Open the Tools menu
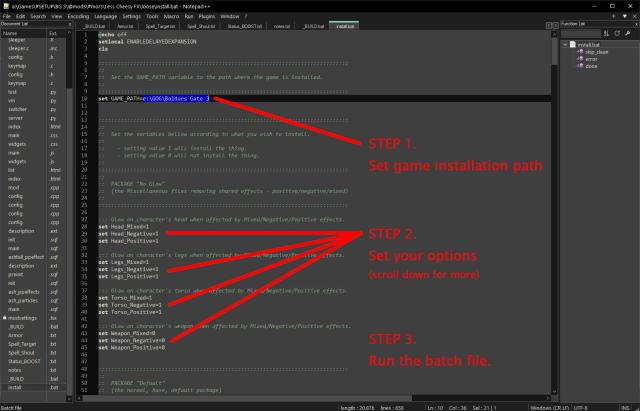The width and height of the screenshot is (640, 411). [152, 16]
